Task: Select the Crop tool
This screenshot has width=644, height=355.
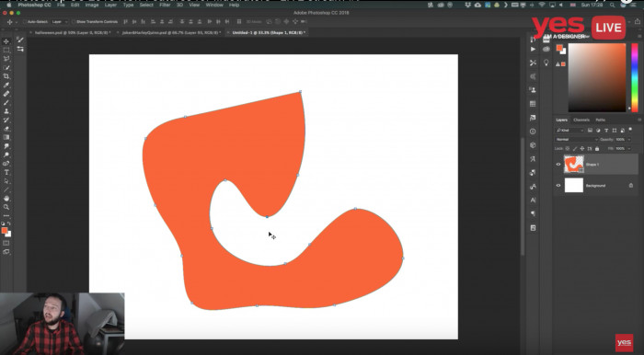Action: pos(6,76)
